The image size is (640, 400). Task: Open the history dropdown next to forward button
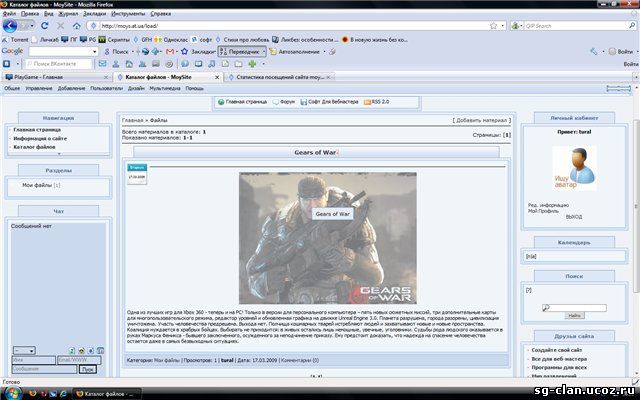click(32, 26)
